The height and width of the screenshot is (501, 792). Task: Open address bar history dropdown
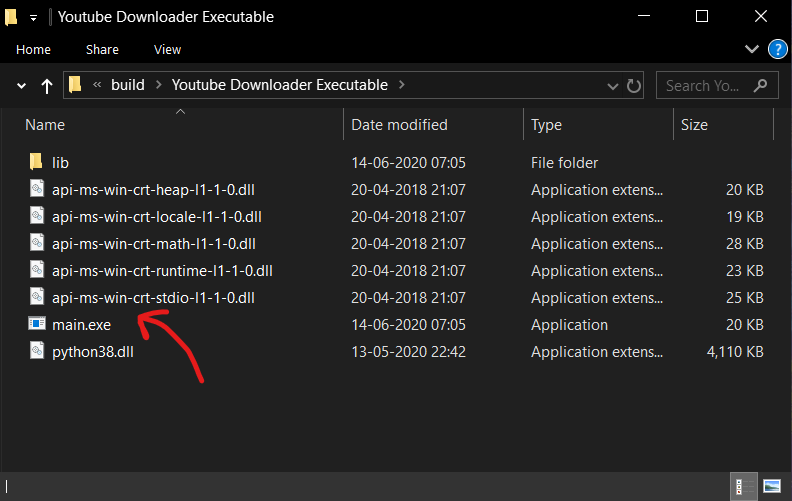coord(612,86)
